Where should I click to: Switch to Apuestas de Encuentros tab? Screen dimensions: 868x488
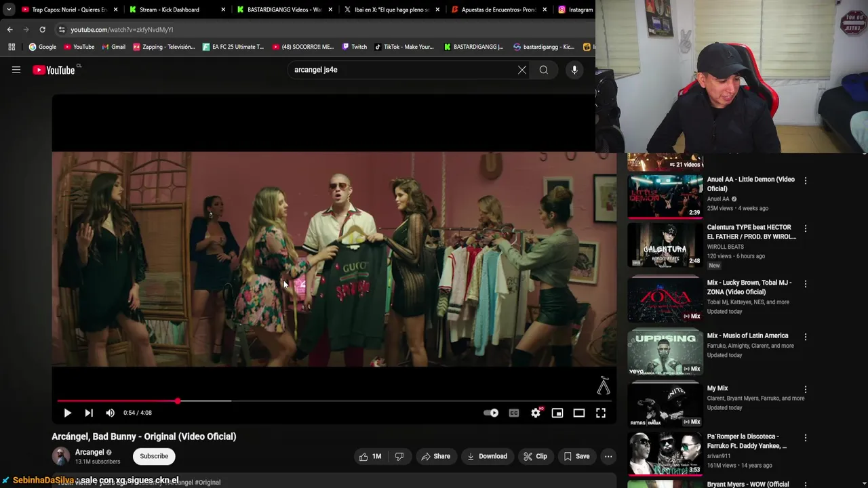click(x=498, y=9)
